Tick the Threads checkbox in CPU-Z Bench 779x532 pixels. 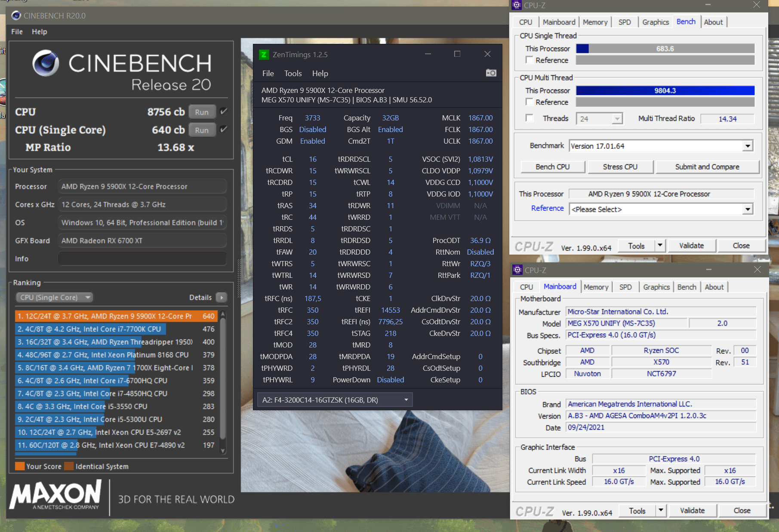click(x=530, y=118)
